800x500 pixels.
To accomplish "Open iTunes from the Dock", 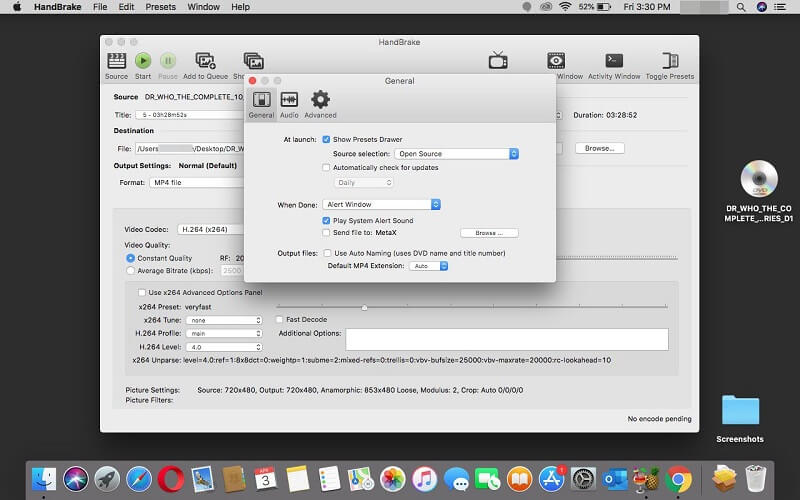I will [424, 479].
